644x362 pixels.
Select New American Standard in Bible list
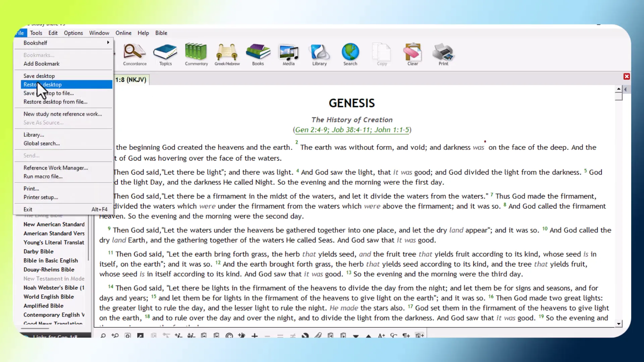(x=54, y=224)
